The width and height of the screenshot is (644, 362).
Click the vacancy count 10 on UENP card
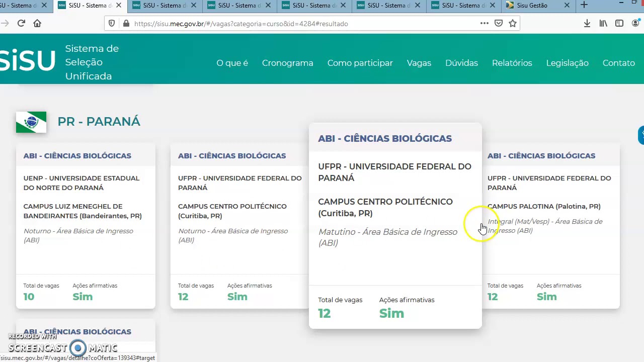click(x=29, y=297)
